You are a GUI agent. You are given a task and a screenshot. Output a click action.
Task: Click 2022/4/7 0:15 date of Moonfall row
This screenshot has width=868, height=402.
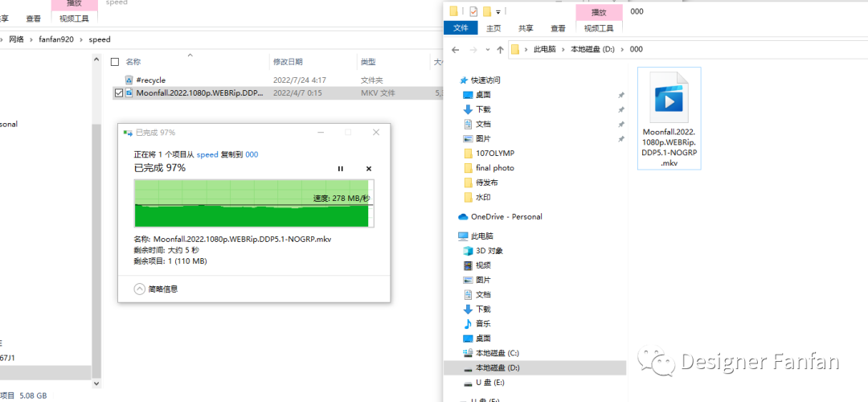pyautogui.click(x=298, y=93)
